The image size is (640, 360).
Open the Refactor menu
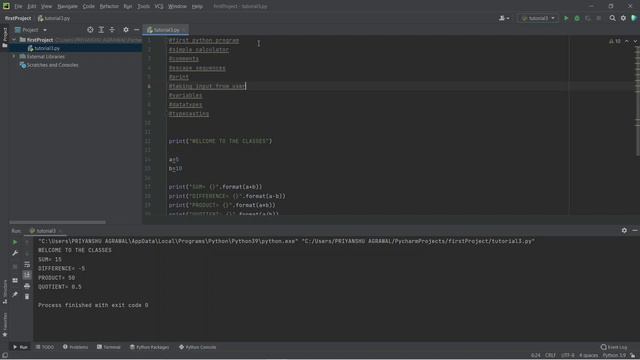point(109,7)
